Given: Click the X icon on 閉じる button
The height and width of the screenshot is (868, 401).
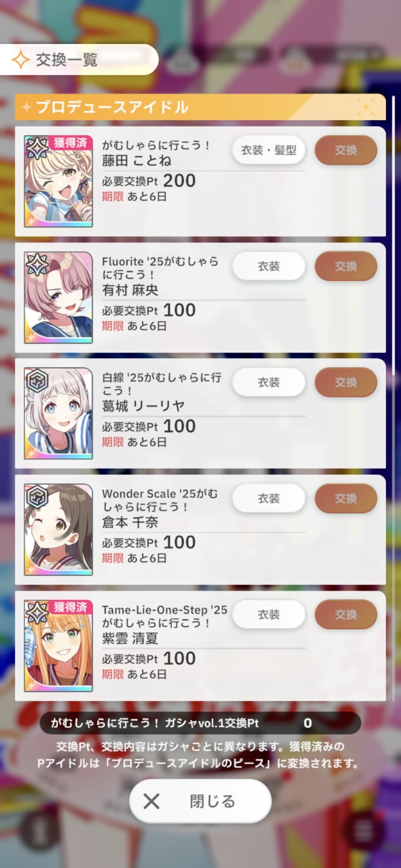Looking at the screenshot, I should [151, 801].
